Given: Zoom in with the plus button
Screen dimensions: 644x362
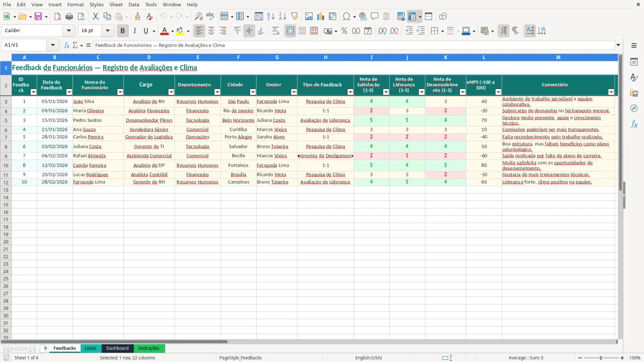Looking at the screenshot, I should 623,358.
